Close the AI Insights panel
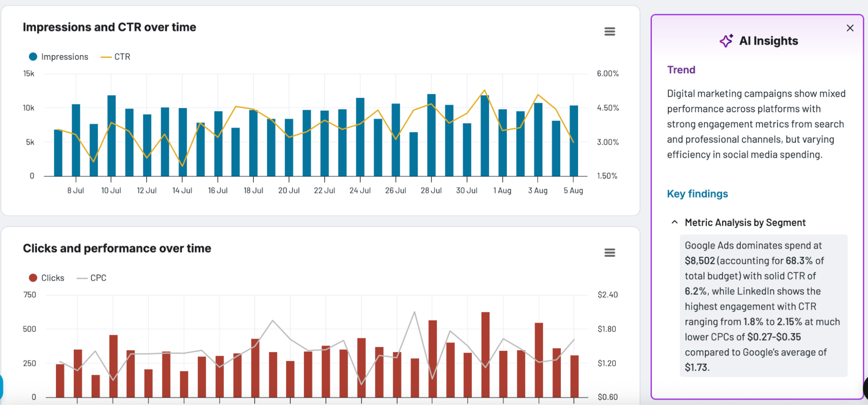 click(x=850, y=28)
